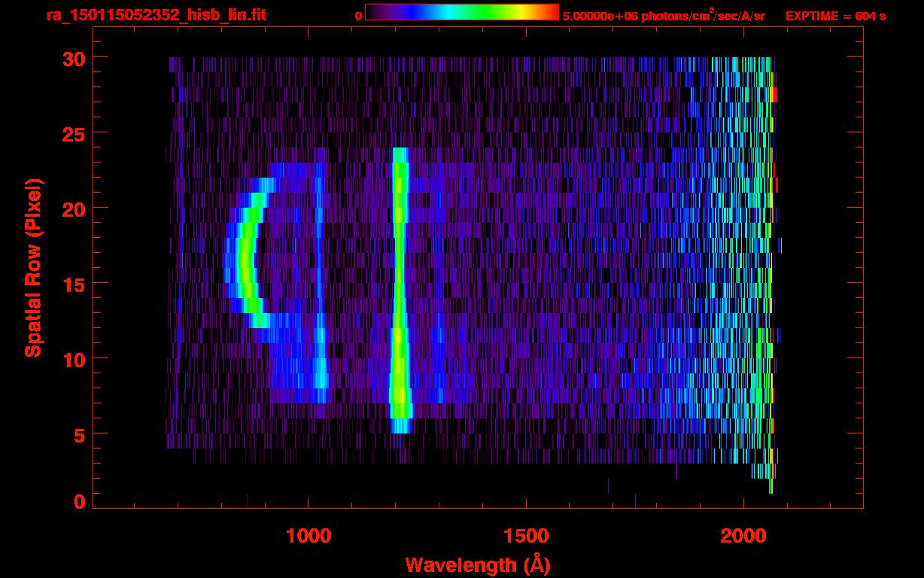The height and width of the screenshot is (578, 924).
Task: Click the faint blue vertical line near 1025 Å
Action: pos(320,282)
